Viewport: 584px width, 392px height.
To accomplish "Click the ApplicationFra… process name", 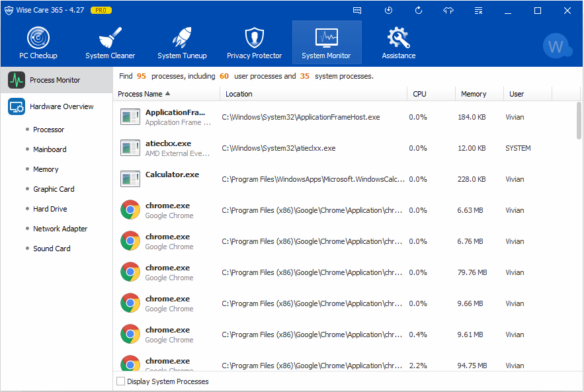I will point(175,112).
